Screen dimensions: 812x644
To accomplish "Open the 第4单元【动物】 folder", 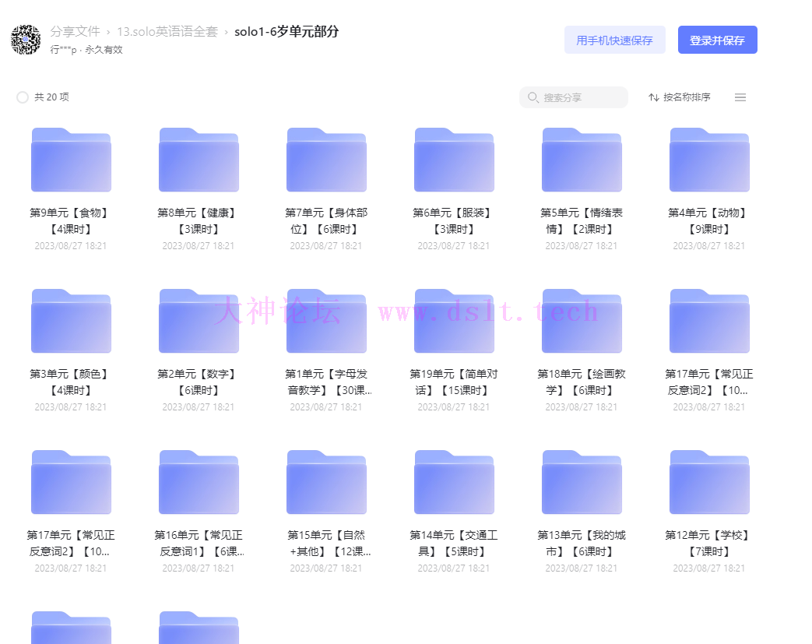I will (709, 160).
